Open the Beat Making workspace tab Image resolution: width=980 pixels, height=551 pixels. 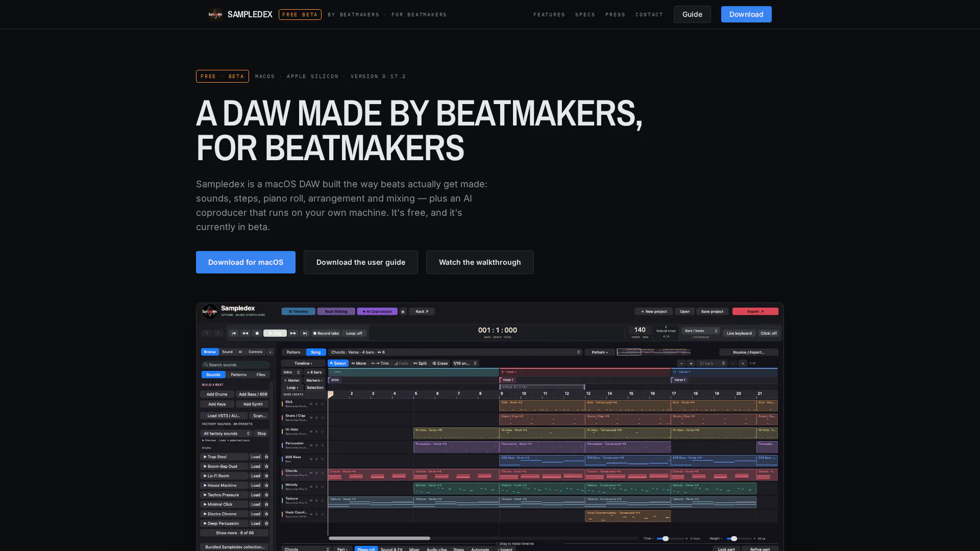point(336,311)
